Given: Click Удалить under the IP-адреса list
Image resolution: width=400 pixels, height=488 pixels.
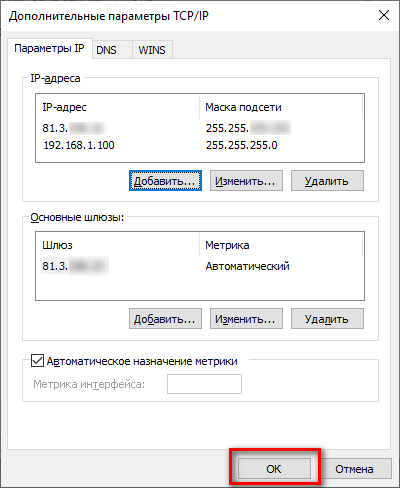Looking at the screenshot, I should (327, 181).
